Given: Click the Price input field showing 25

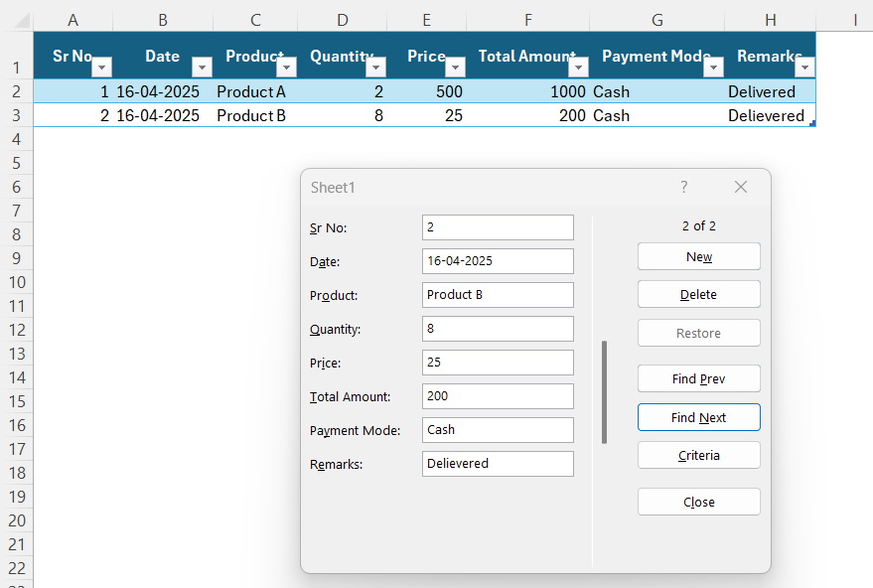Looking at the screenshot, I should (x=498, y=363).
